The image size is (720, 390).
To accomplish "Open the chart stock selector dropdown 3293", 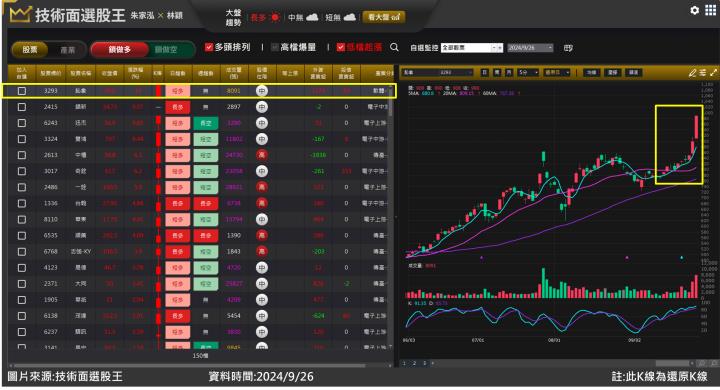I will point(438,73).
